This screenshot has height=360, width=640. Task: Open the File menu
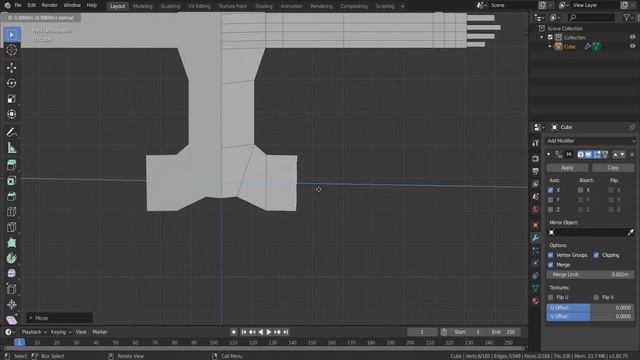pyautogui.click(x=18, y=5)
